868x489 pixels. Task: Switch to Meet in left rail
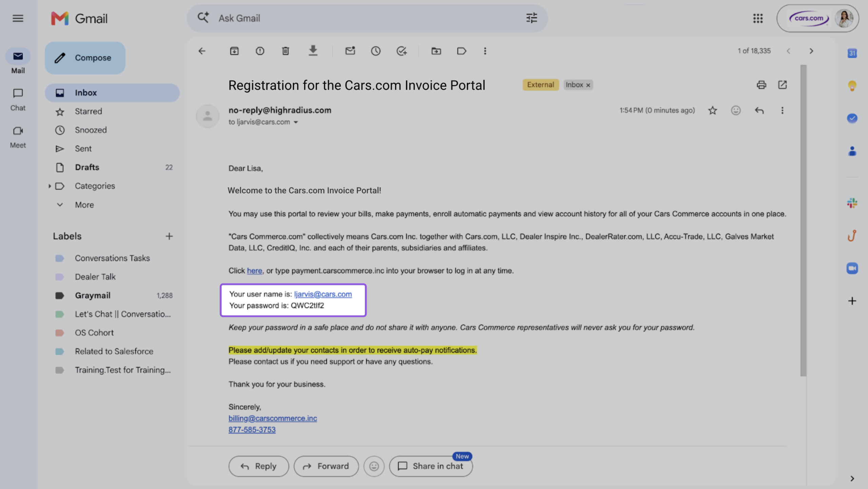[x=18, y=137]
